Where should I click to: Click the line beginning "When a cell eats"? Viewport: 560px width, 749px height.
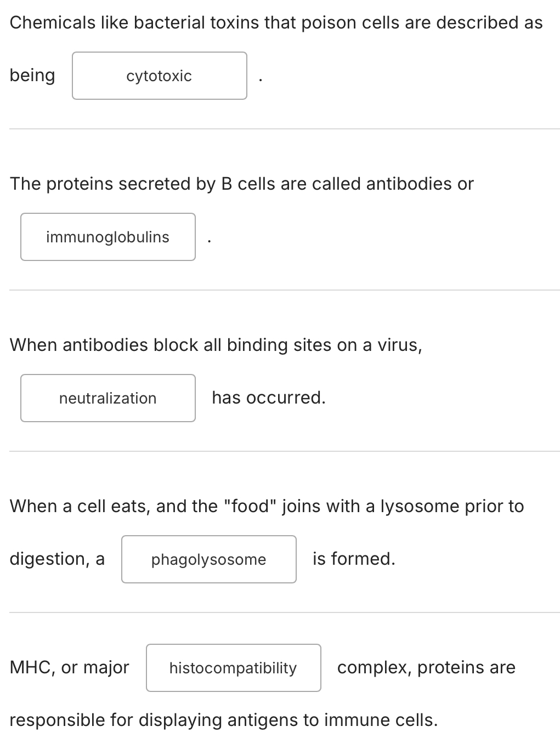267,506
